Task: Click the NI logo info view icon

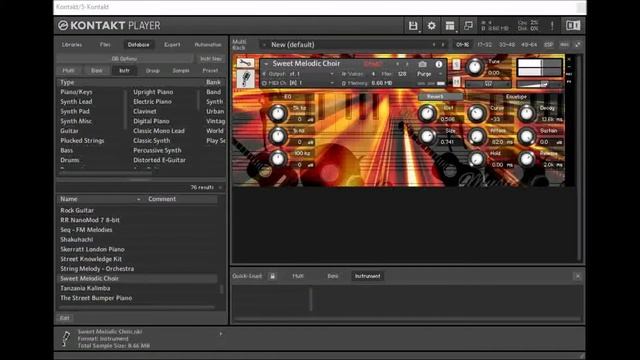Action: (573, 25)
